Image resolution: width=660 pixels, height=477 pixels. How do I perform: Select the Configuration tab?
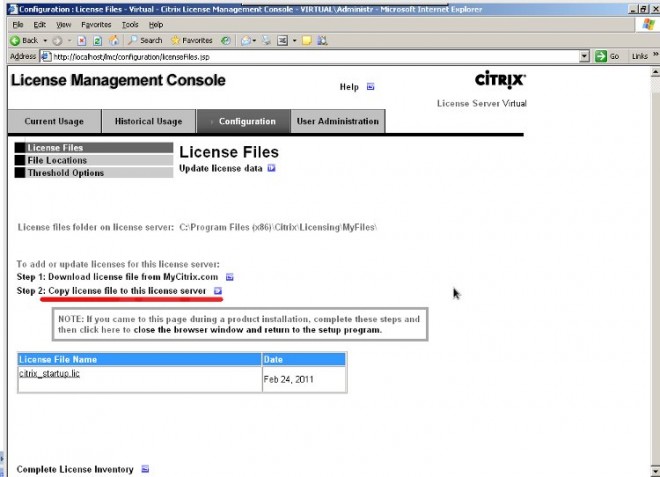pos(244,121)
